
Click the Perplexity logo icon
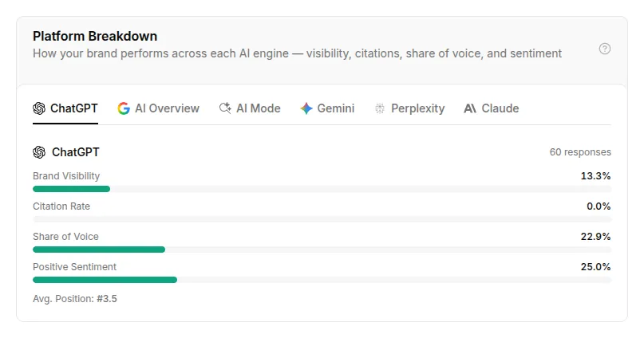coord(380,108)
